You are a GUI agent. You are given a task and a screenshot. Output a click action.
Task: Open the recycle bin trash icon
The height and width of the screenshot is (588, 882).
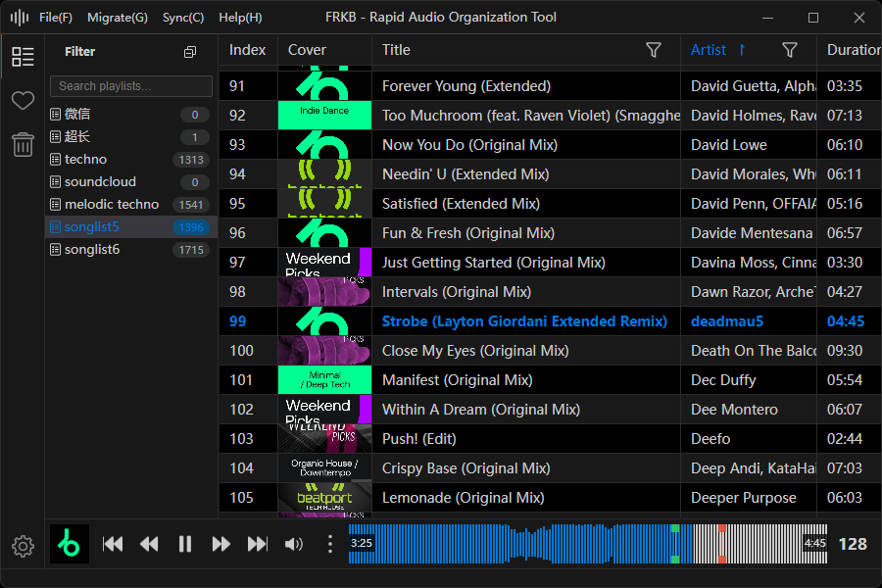(x=23, y=146)
